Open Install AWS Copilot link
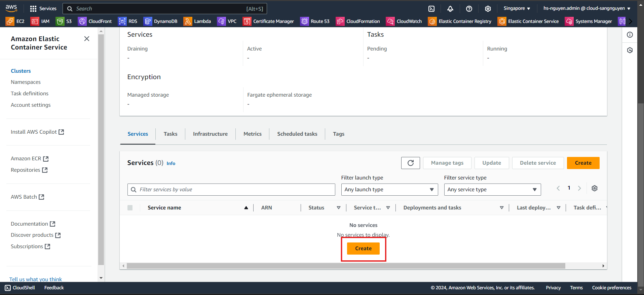 tap(37, 132)
